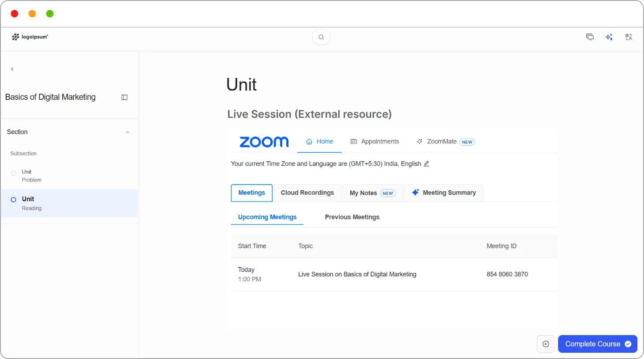Open Live Session on Basics of Digital Marketing

coord(357,274)
